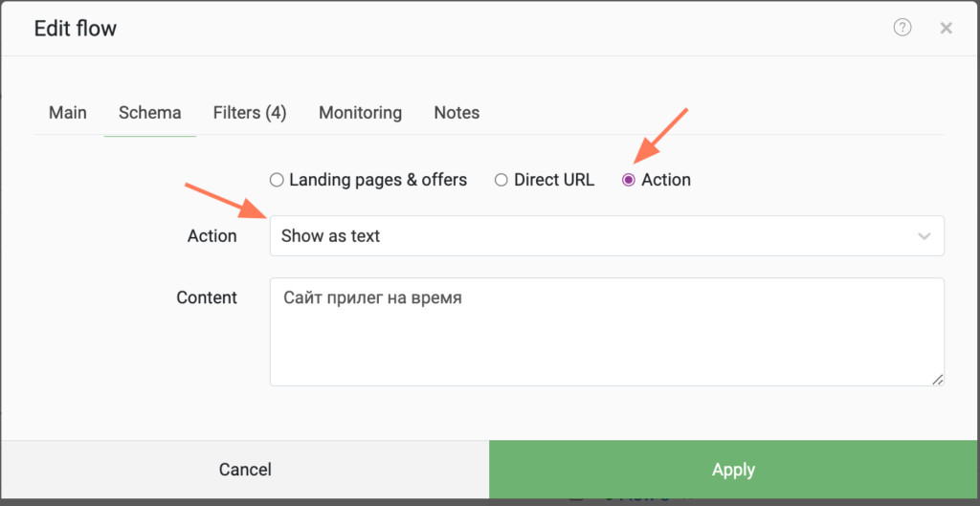Open the Notes tab

pos(457,113)
